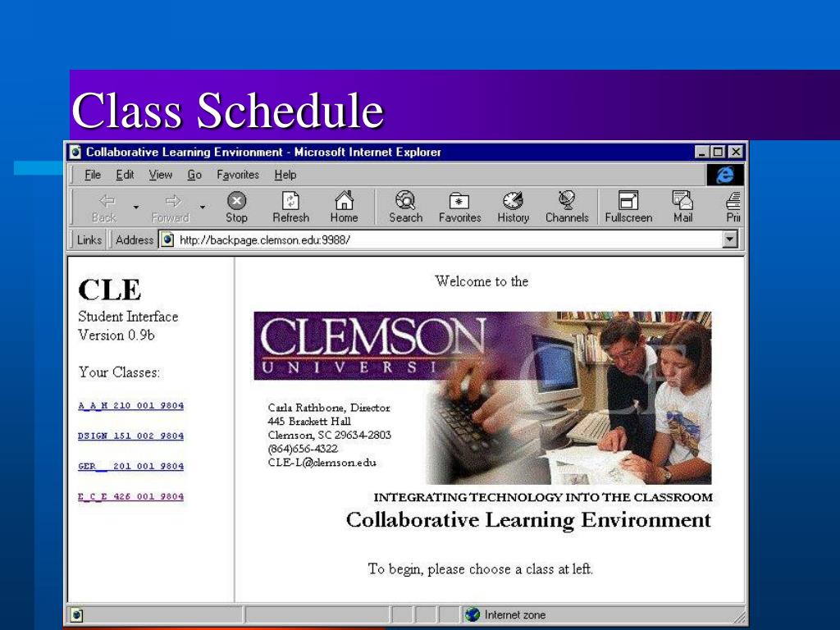Click the 'Your Classes:' heading text
Screen dimensions: 840x630
click(x=119, y=372)
